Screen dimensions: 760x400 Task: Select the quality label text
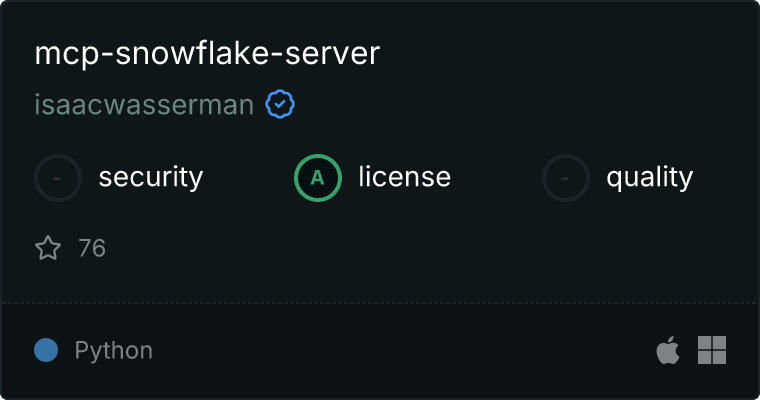point(650,177)
